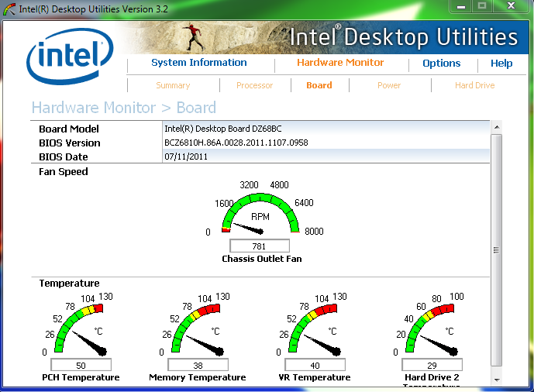The image size is (534, 392).
Task: Click the board model value DZ68BC
Action: (223, 129)
